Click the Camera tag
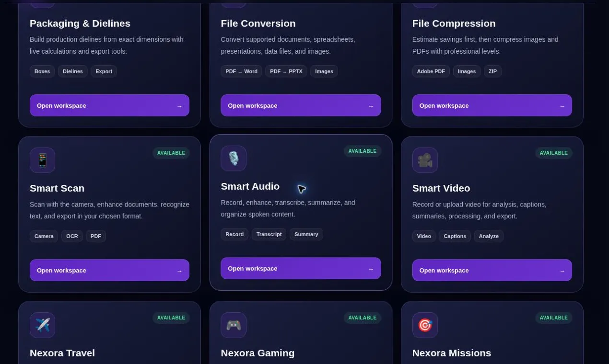The width and height of the screenshot is (609, 364). point(44,236)
